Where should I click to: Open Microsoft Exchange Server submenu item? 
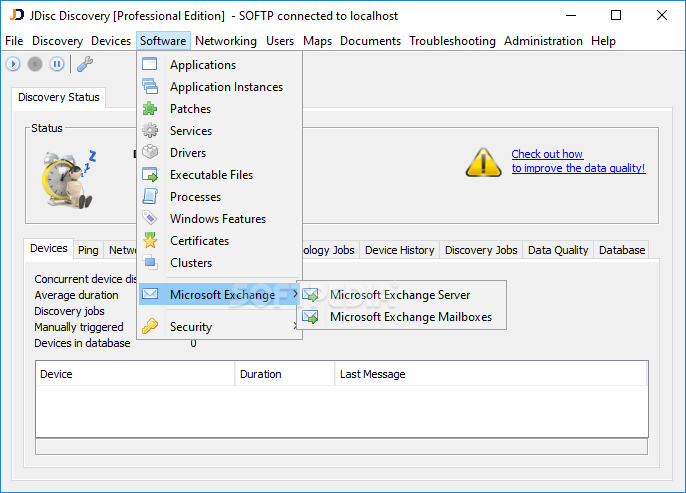pos(401,295)
